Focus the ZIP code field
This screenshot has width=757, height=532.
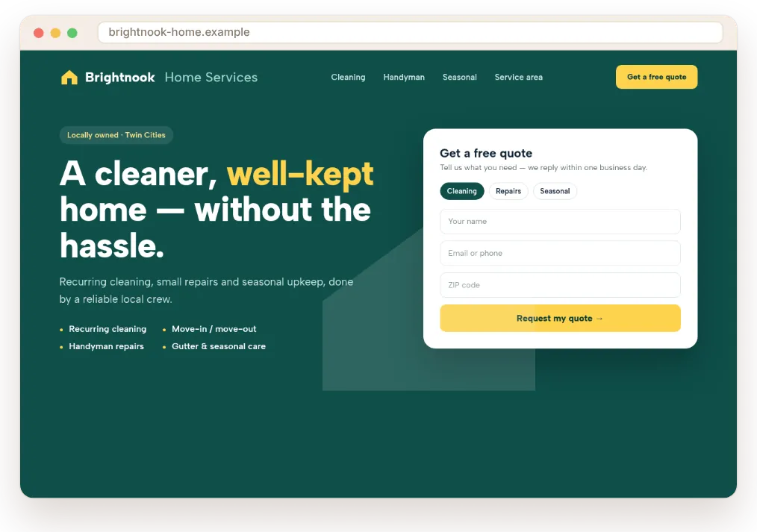click(560, 285)
